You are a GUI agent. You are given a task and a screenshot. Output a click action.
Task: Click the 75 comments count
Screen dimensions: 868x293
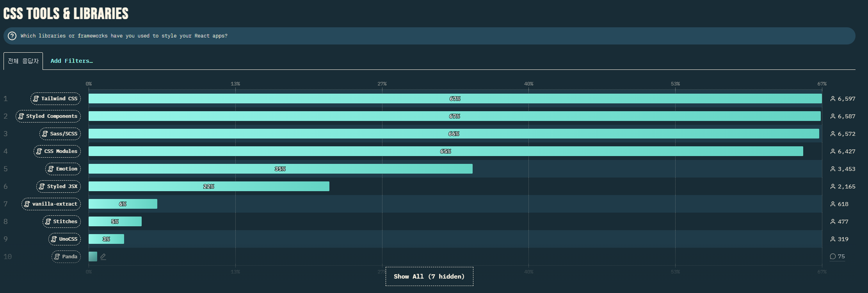click(x=841, y=257)
